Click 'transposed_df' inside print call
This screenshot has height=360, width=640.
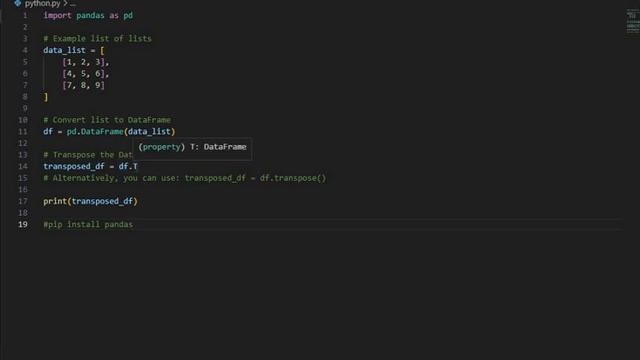click(102, 201)
